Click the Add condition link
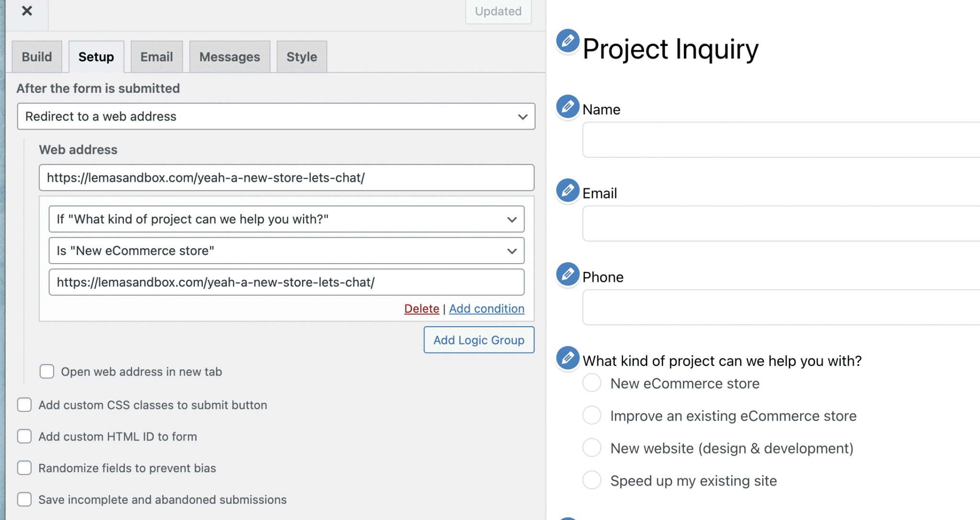 click(486, 309)
